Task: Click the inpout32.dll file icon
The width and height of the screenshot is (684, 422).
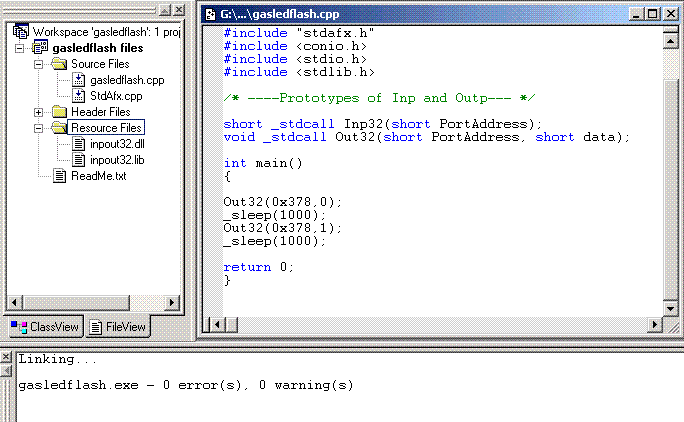Action: [x=79, y=144]
